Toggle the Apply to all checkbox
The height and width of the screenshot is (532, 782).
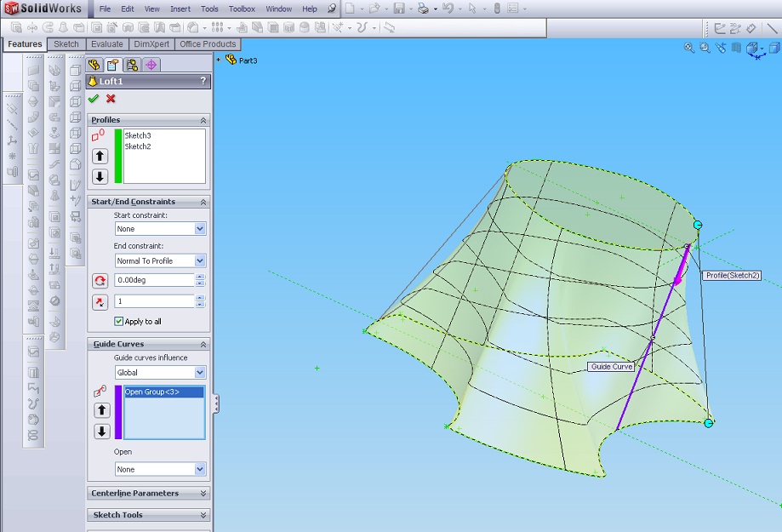point(118,321)
